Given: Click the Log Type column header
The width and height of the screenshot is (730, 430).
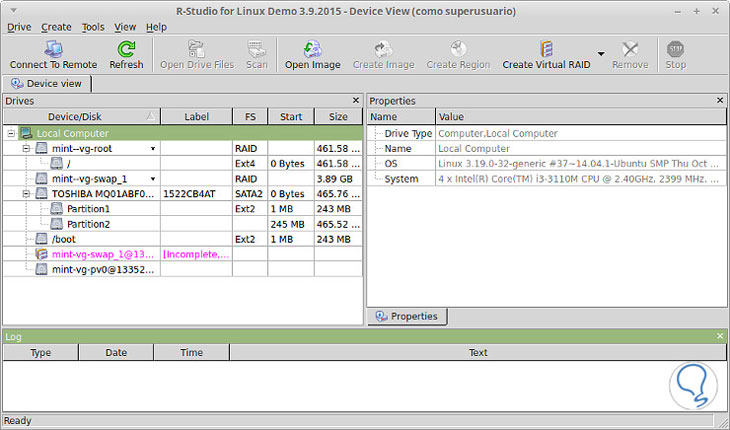Looking at the screenshot, I should tap(41, 352).
